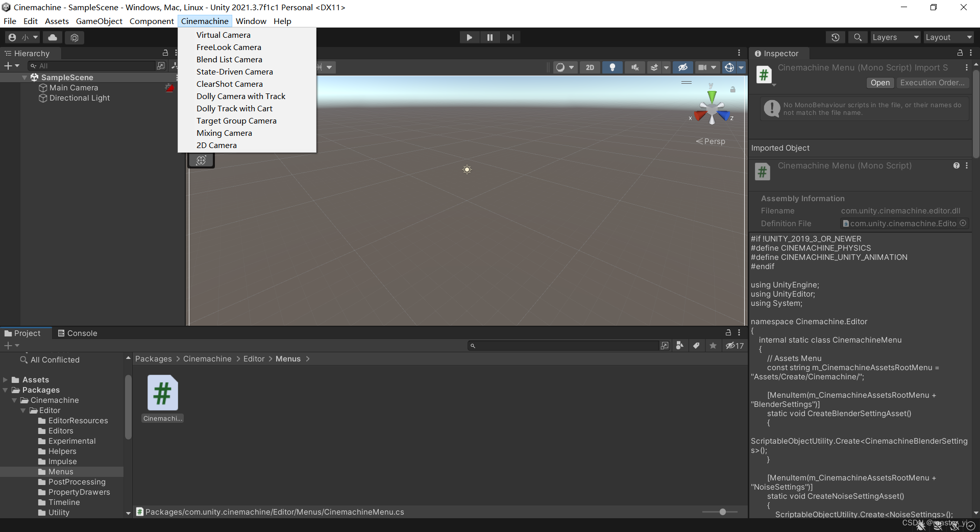Open favorites search with the star icon
This screenshot has width=980, height=532.
point(713,346)
